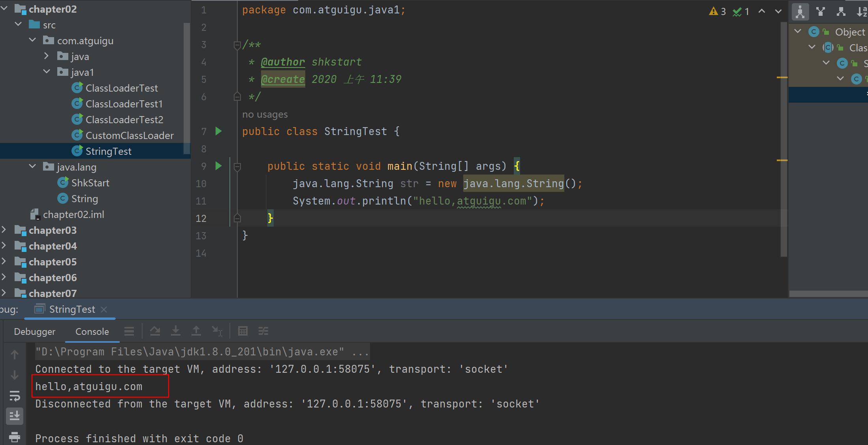
Task: Expand chapter03 module
Action: tap(4, 229)
